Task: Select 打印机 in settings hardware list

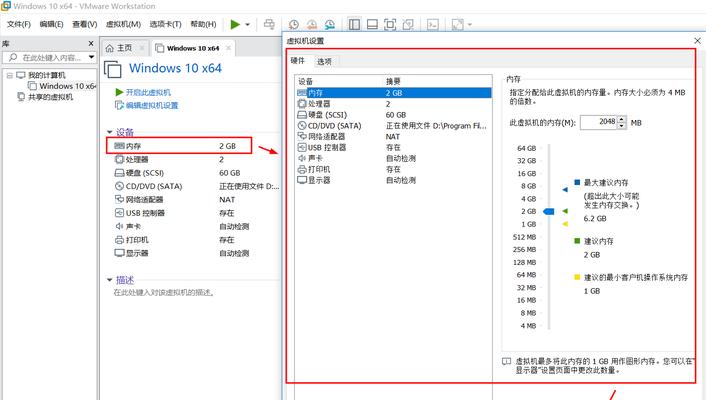Action: coord(394,169)
